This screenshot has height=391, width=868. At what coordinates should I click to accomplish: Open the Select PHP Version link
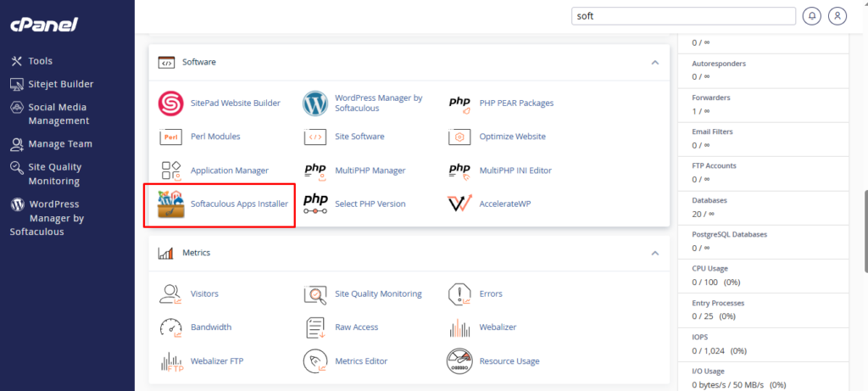click(370, 204)
